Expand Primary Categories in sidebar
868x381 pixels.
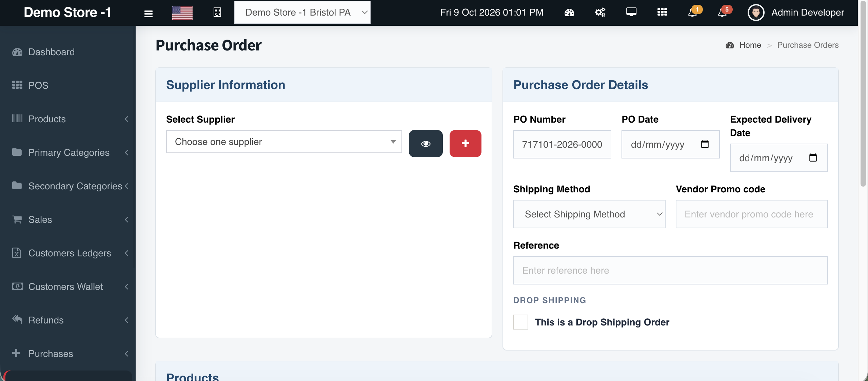[68, 152]
